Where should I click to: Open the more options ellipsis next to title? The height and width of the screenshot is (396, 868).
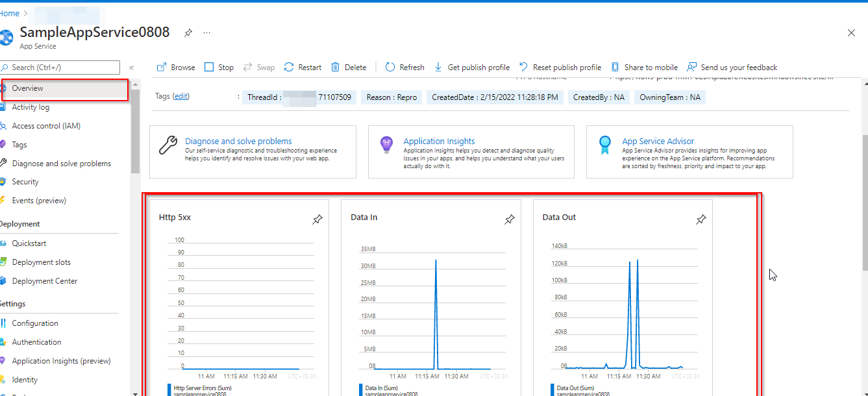pyautogui.click(x=207, y=32)
